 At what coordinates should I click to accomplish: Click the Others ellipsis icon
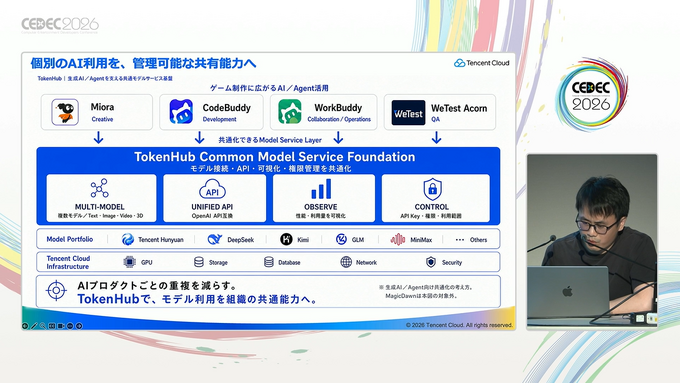pyautogui.click(x=460, y=239)
